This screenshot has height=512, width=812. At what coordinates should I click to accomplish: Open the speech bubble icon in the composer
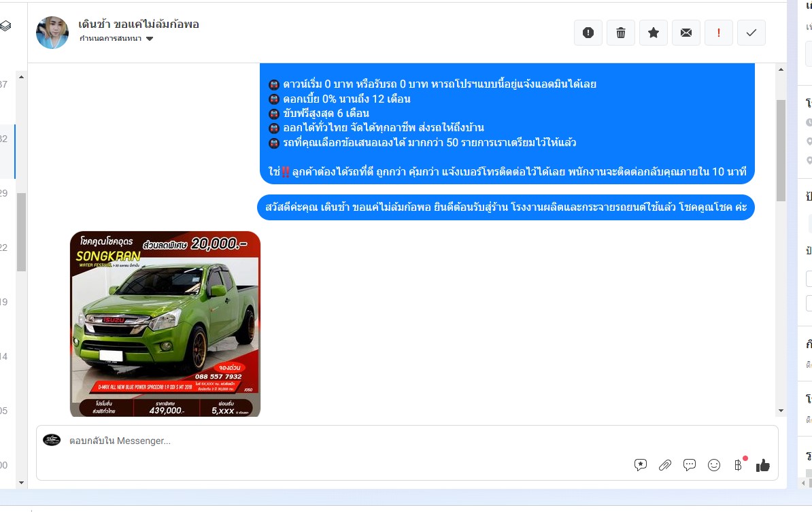point(690,465)
